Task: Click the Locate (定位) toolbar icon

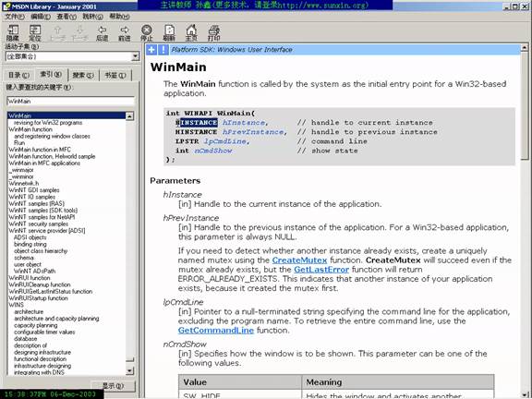Action: click(35, 33)
